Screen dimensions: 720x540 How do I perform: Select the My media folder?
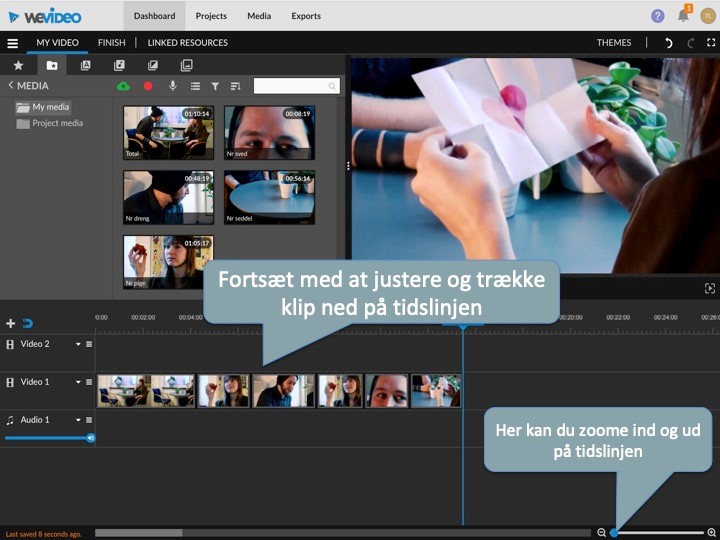point(43,107)
